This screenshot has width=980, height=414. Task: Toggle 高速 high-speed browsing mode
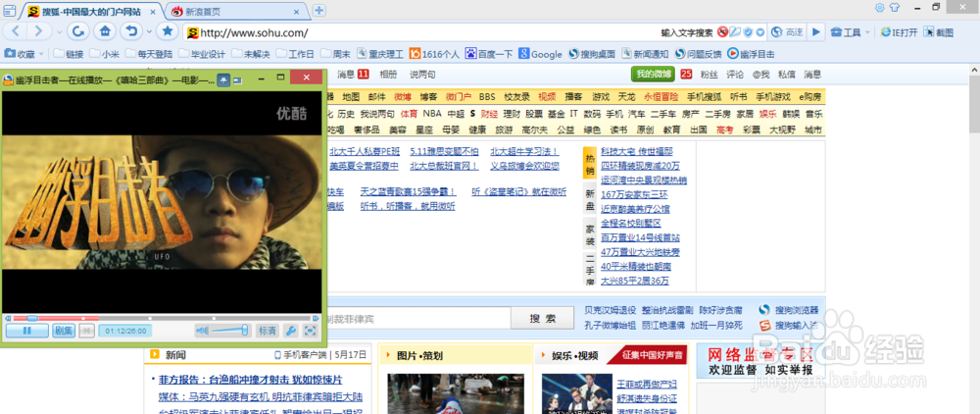pos(787,32)
